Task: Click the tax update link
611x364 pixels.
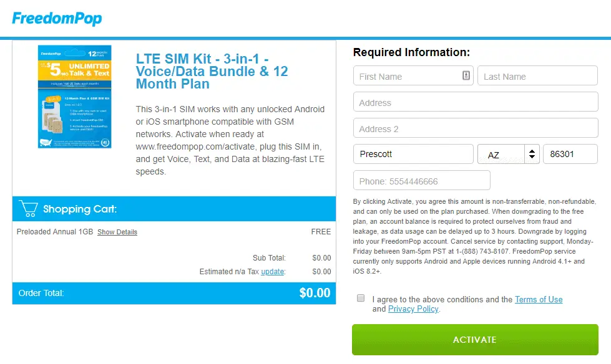Action: [273, 271]
